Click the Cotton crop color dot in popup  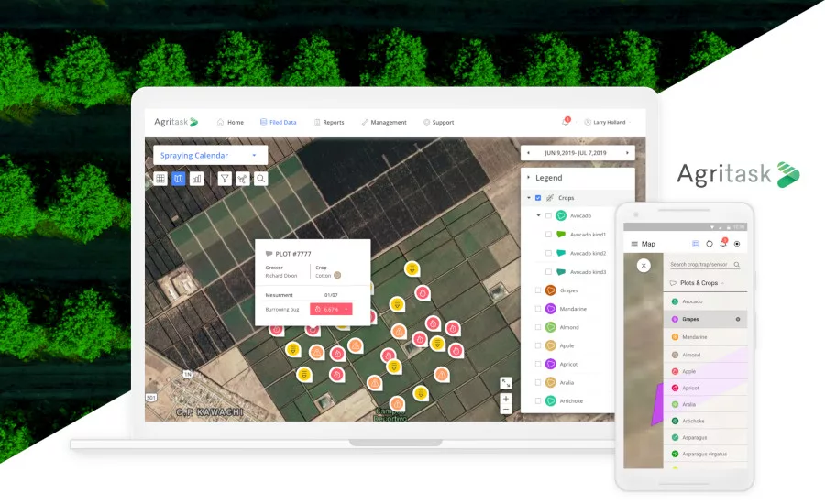pyautogui.click(x=337, y=275)
